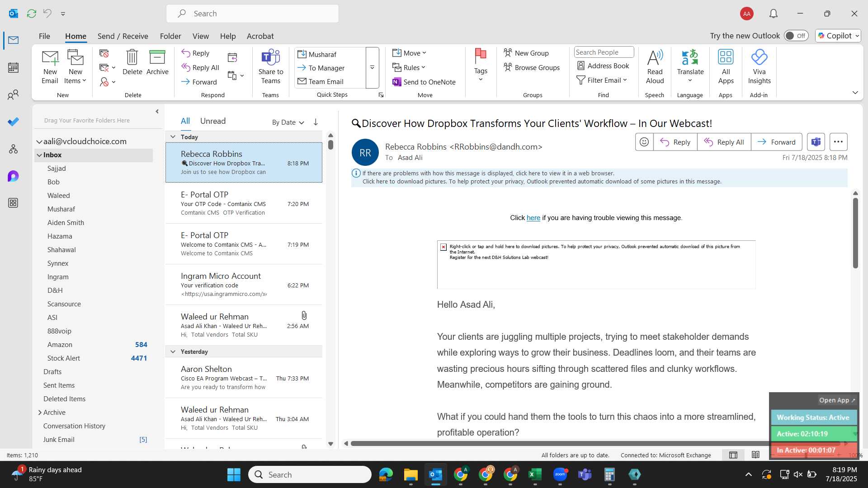Image resolution: width=868 pixels, height=488 pixels.
Task: Open the Translate dropdown
Action: (x=690, y=67)
